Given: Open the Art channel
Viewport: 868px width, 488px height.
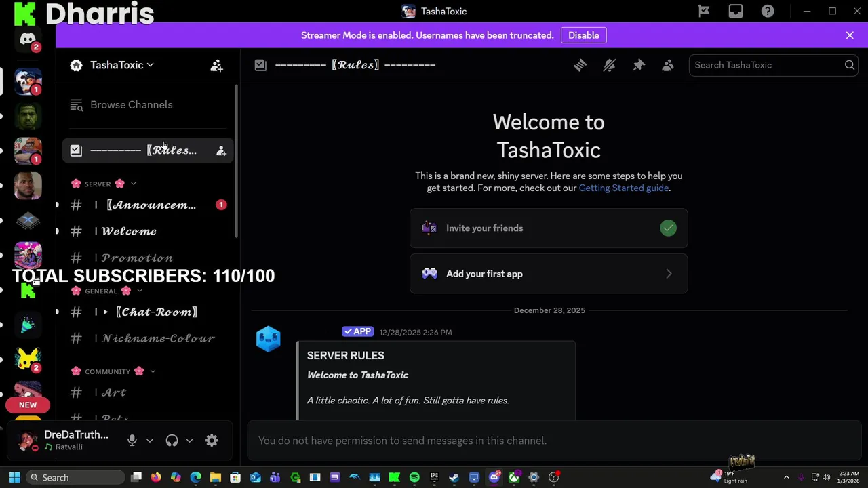Looking at the screenshot, I should [148, 392].
